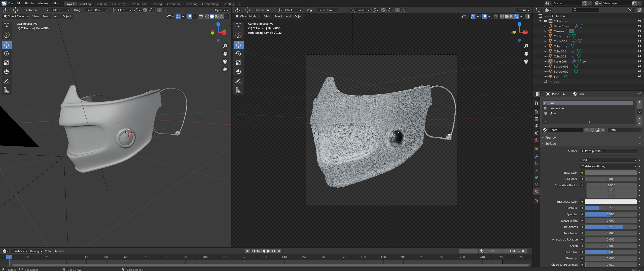
Task: Select the Rotate tool in left viewport
Action: click(x=7, y=54)
